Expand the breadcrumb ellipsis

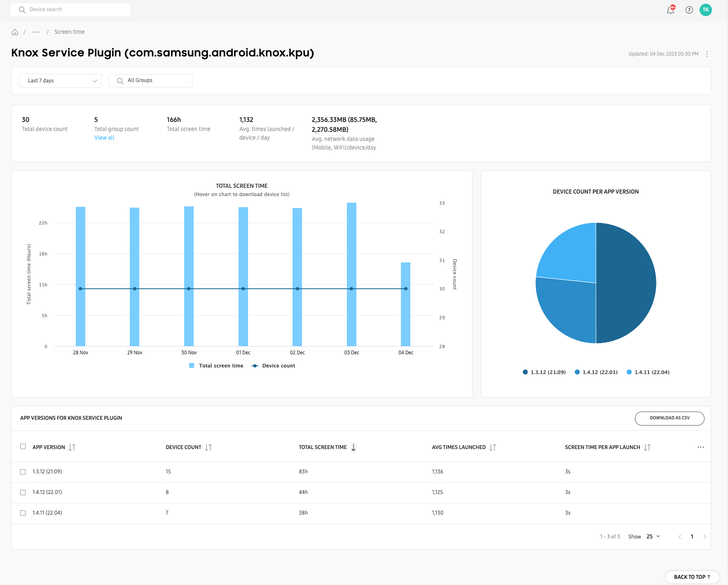[x=36, y=32]
